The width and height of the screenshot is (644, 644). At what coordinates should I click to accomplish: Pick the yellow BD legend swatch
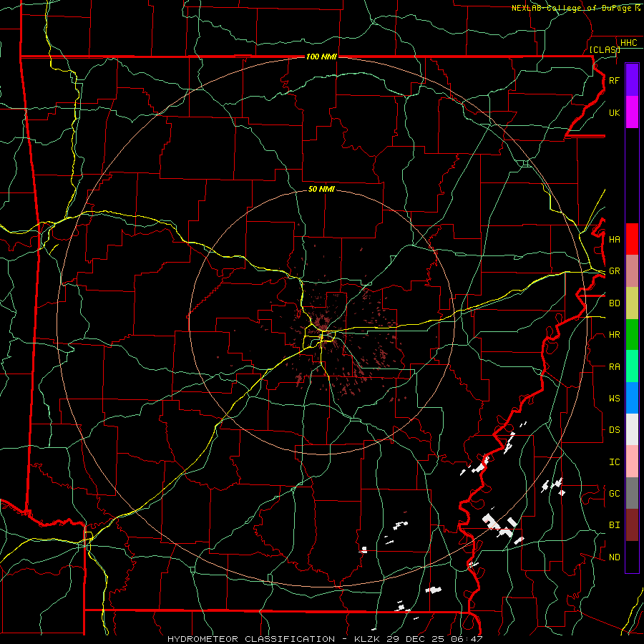[x=632, y=303]
